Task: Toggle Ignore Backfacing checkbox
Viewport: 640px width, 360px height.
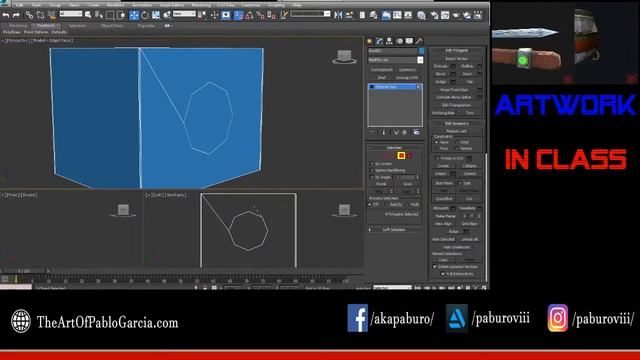Action: 372,170
